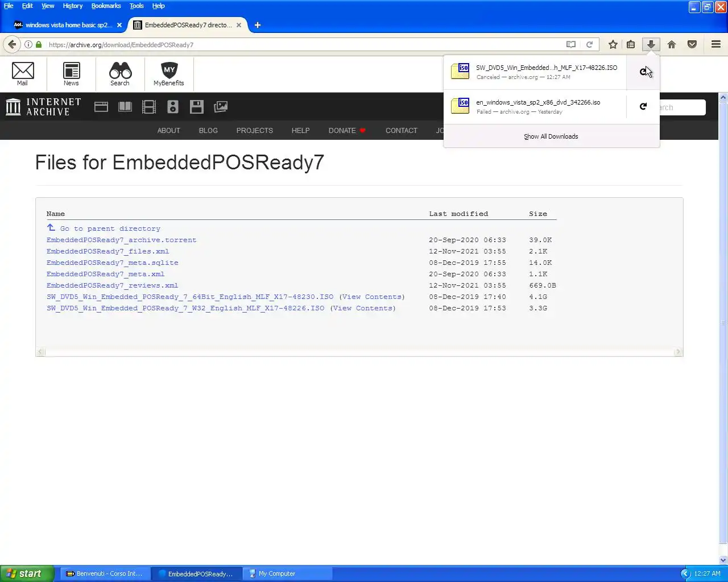
Task: Open the File menu
Action: click(x=9, y=6)
